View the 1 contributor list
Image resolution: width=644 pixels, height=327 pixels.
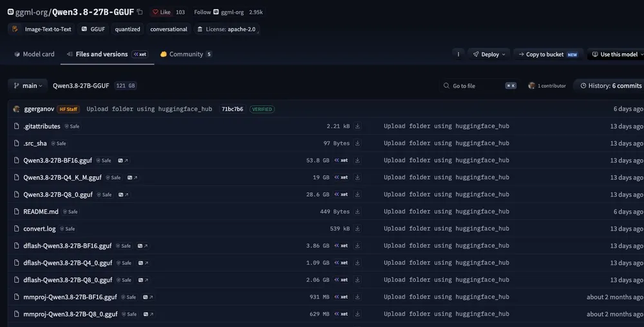point(547,86)
